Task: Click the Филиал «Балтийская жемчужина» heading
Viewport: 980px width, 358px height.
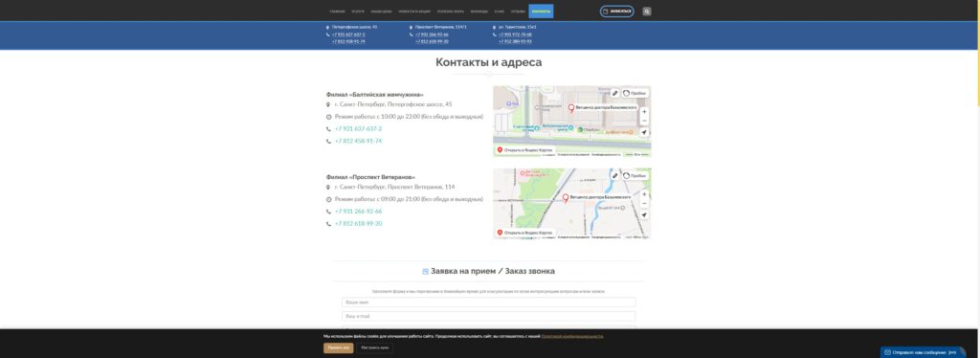Action: pyautogui.click(x=375, y=95)
